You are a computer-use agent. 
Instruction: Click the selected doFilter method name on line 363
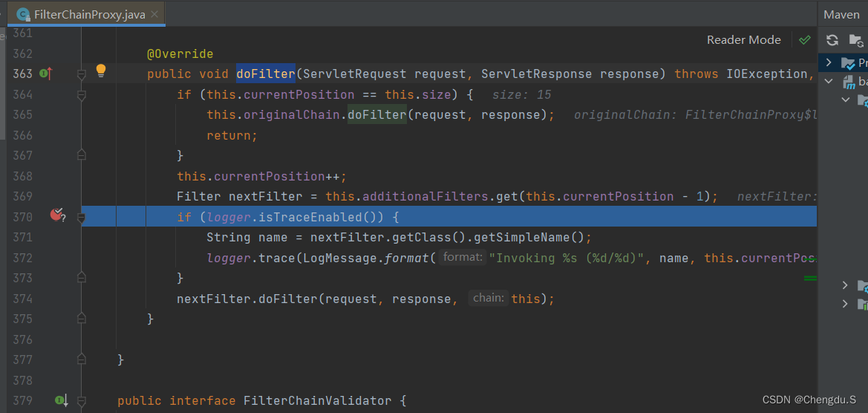click(x=266, y=74)
